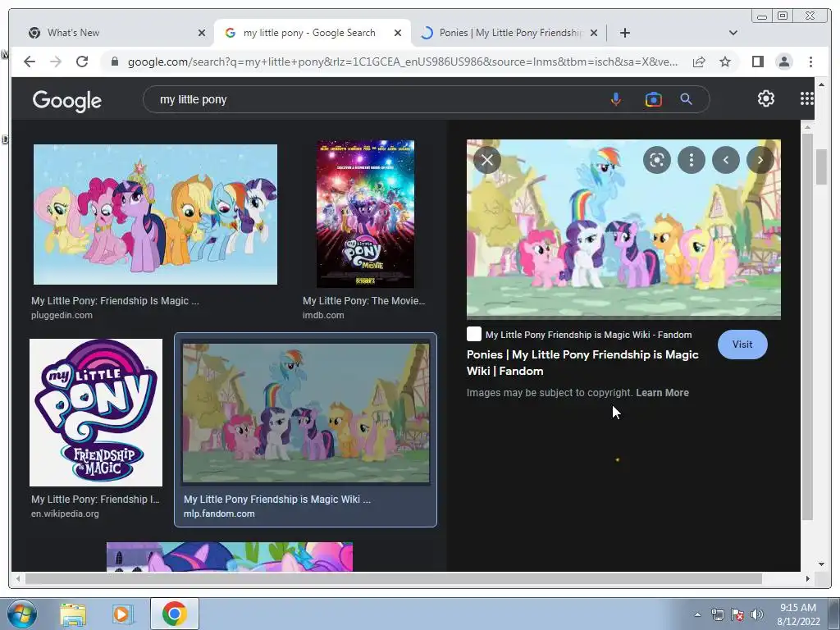Close the What's New tab
This screenshot has height=630, width=840.
202,33
